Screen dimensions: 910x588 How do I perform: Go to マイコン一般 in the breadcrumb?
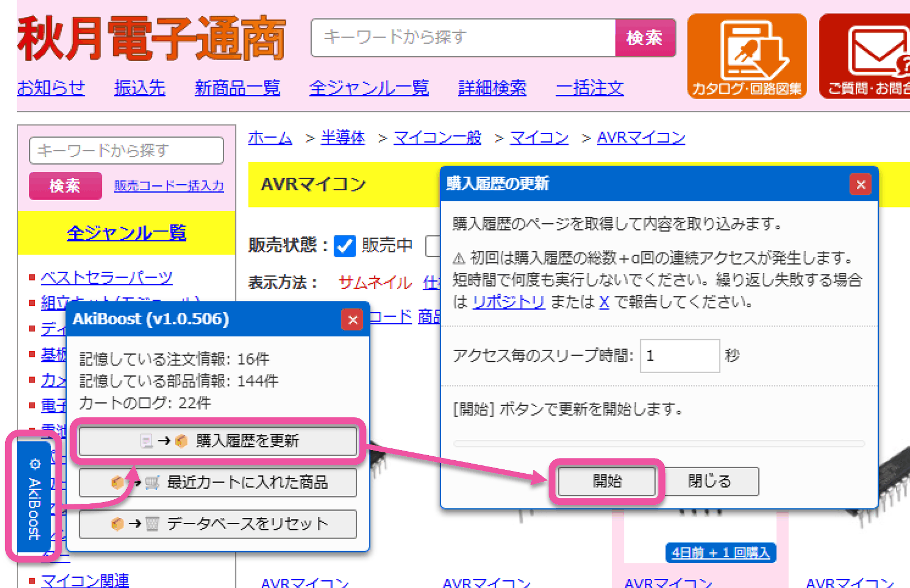tap(437, 138)
